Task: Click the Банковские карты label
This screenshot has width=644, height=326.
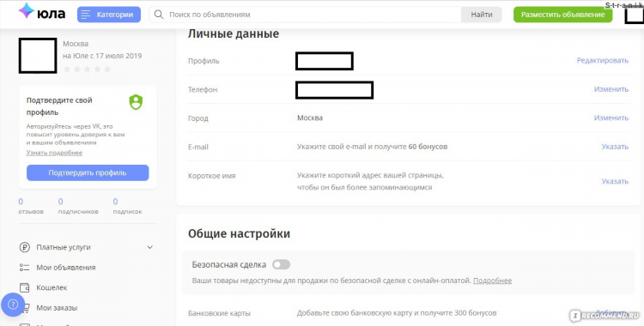Action: pyautogui.click(x=219, y=313)
